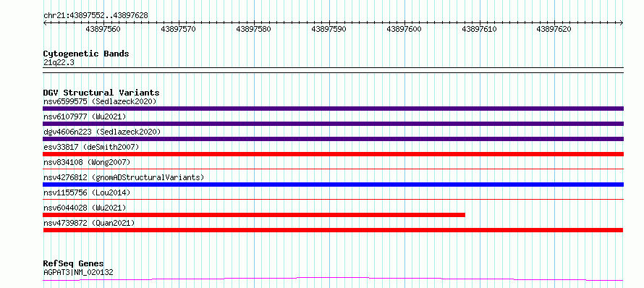The width and height of the screenshot is (644, 288).
Task: Click ruler position 43897610
Action: point(479,29)
